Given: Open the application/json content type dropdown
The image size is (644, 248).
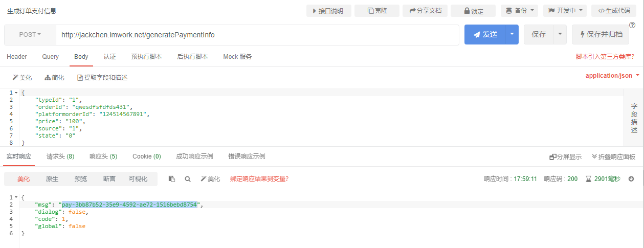Looking at the screenshot, I should click(x=612, y=76).
